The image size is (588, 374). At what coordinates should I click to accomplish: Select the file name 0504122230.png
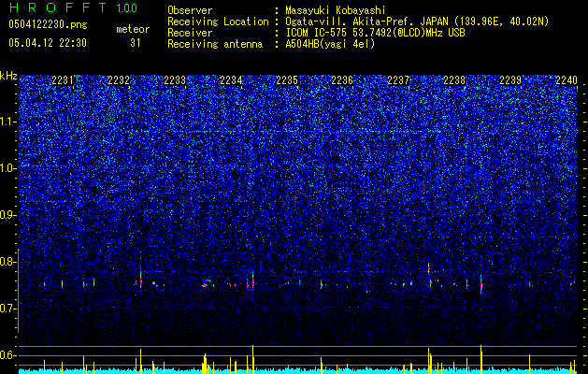(x=48, y=24)
